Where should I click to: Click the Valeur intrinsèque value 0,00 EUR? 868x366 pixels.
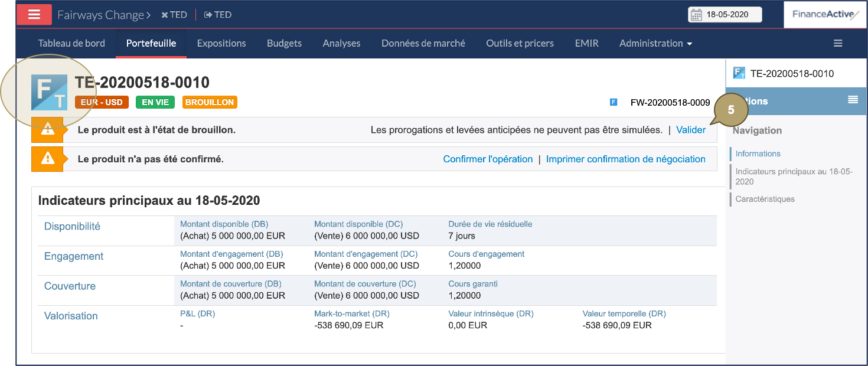pos(468,325)
